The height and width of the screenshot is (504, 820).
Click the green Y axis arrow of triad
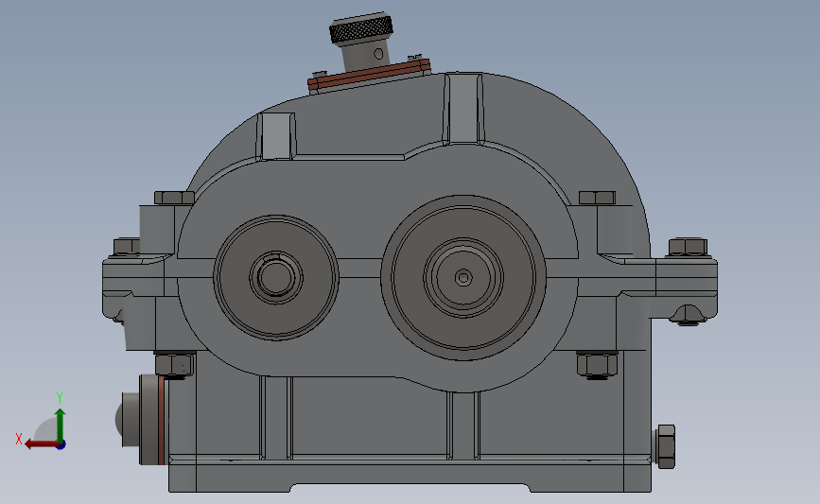[x=60, y=425]
